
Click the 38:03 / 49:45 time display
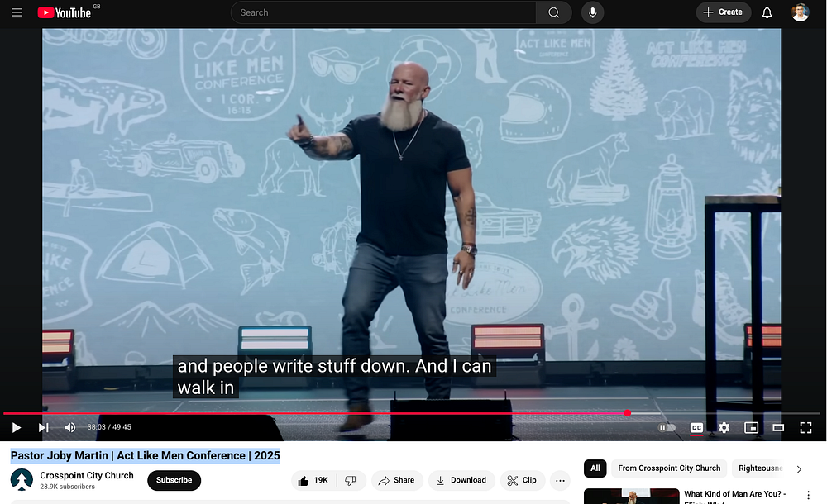point(109,427)
